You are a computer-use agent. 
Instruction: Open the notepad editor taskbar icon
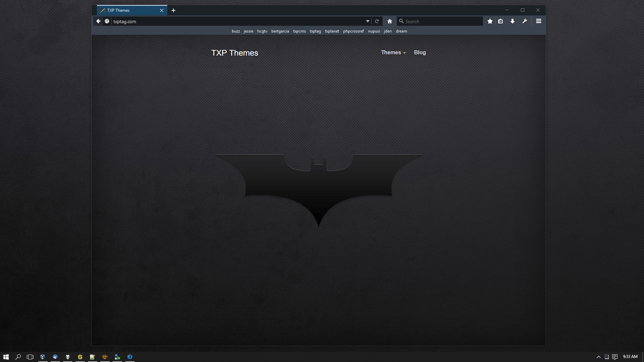pyautogui.click(x=92, y=357)
